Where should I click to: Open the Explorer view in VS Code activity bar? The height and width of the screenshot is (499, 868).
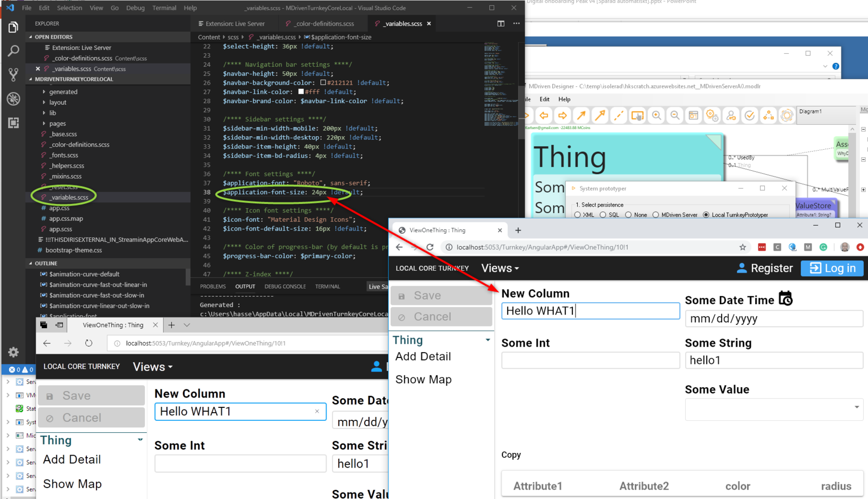pos(13,27)
